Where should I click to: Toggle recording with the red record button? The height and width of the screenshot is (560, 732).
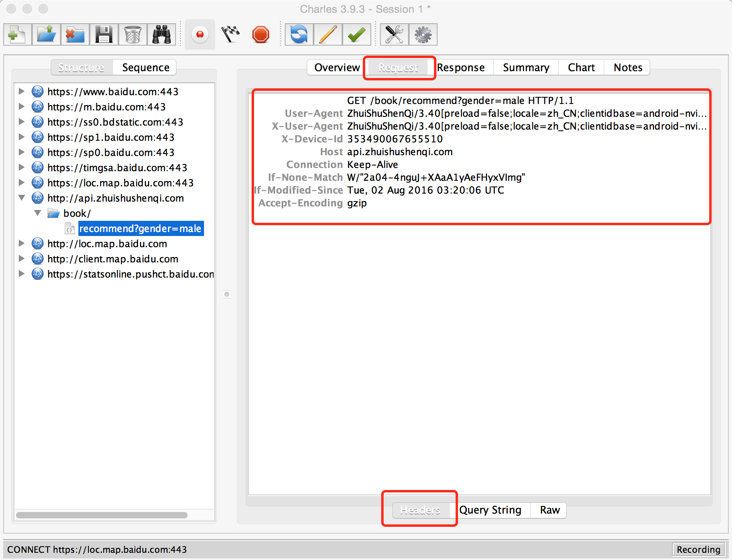200,35
